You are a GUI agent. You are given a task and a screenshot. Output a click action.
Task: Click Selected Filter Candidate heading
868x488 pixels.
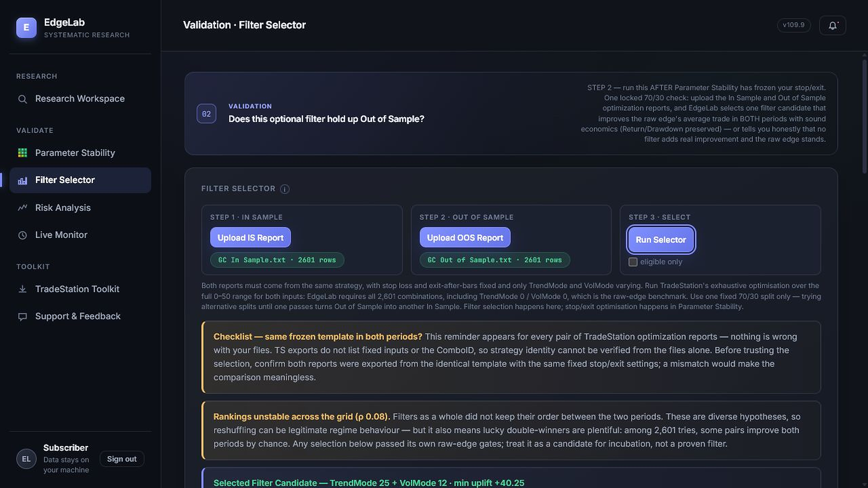369,483
